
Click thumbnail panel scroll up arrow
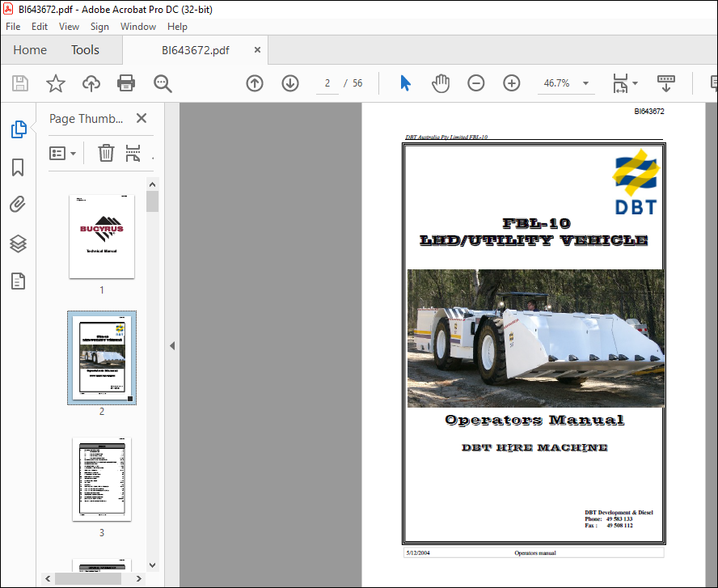coord(153,184)
